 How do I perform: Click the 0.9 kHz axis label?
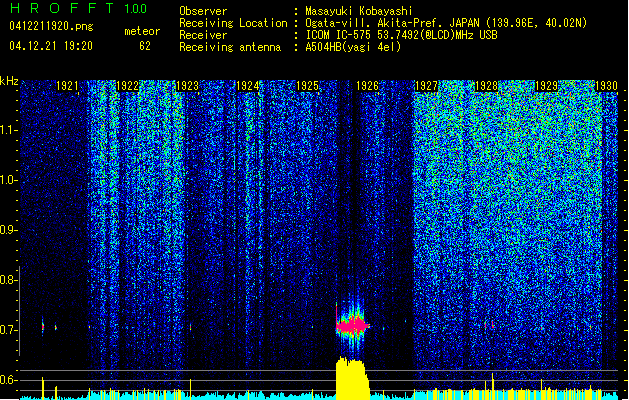point(8,230)
